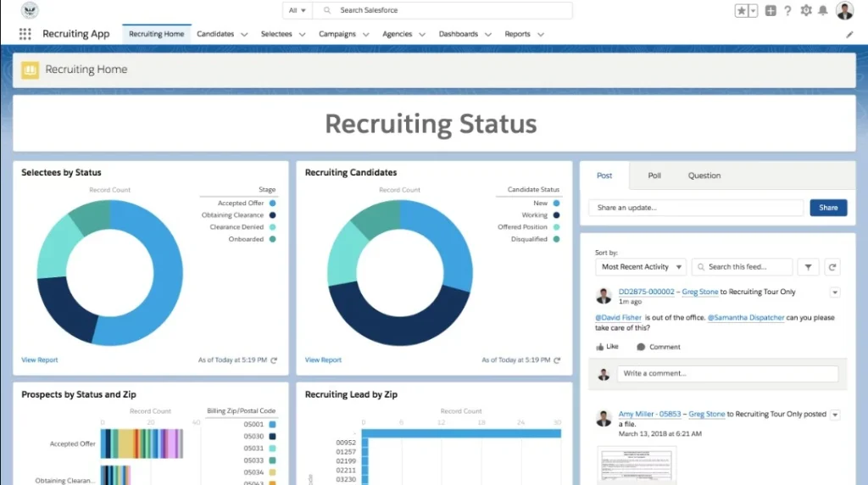Image resolution: width=868 pixels, height=485 pixels.
Task: Click the edit navigation pencil icon
Action: click(x=849, y=34)
